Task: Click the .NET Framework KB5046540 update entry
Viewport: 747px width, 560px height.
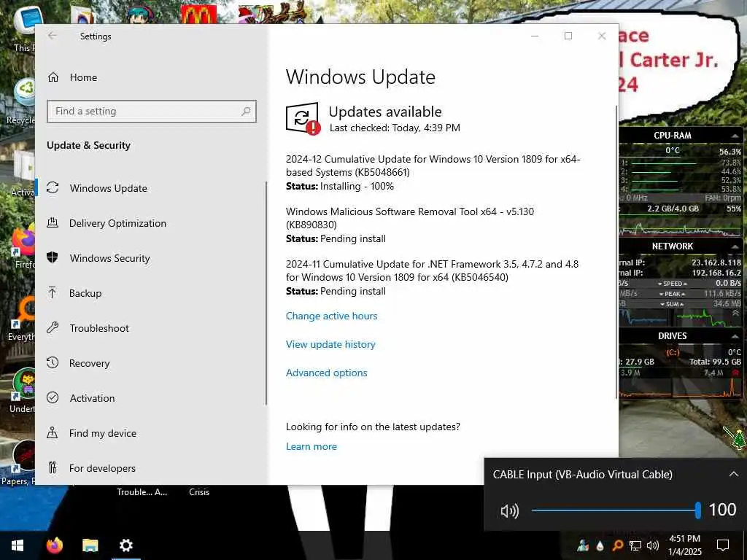Action: click(x=432, y=277)
